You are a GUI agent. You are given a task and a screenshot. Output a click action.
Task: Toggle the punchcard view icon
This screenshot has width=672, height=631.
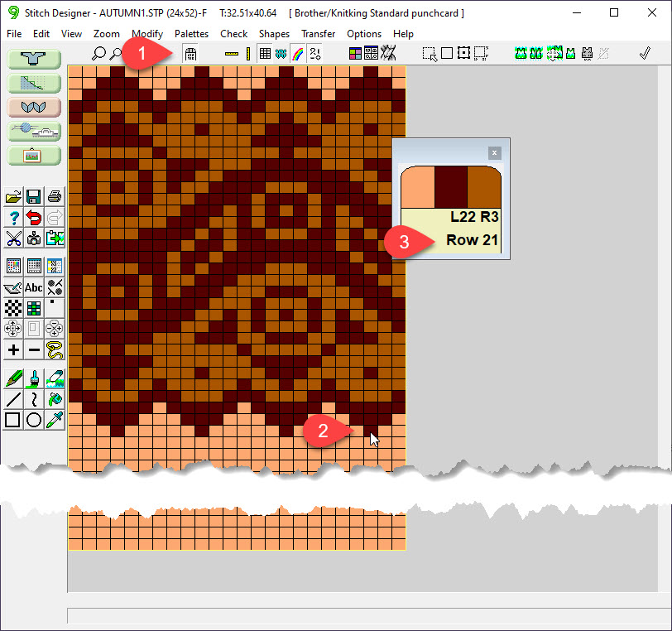click(x=190, y=54)
